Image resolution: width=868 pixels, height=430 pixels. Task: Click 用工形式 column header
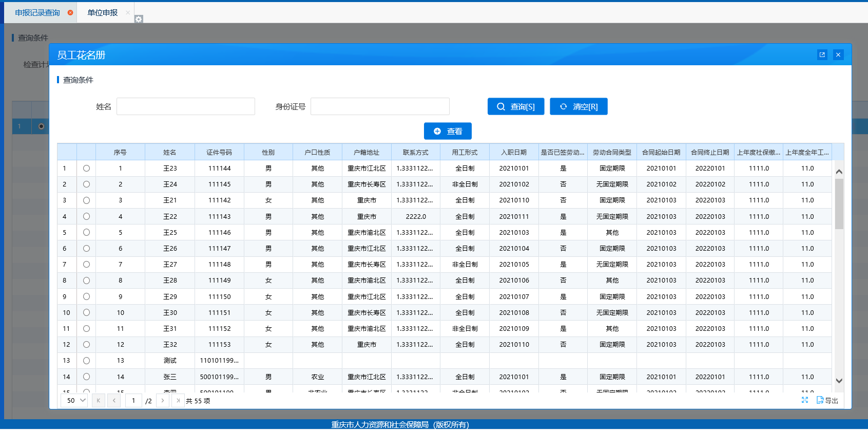[465, 153]
